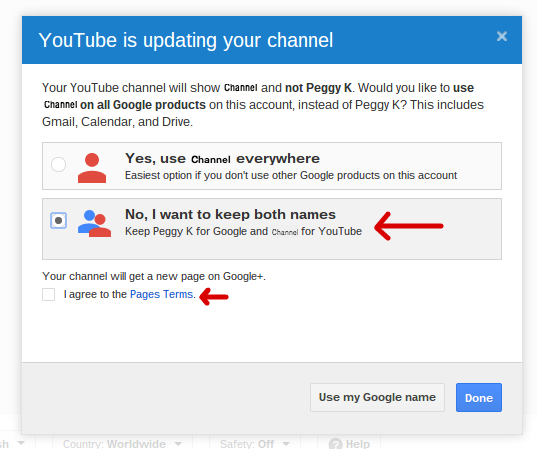Click the 'Yes, use Channel everywhere' heading

[222, 159]
